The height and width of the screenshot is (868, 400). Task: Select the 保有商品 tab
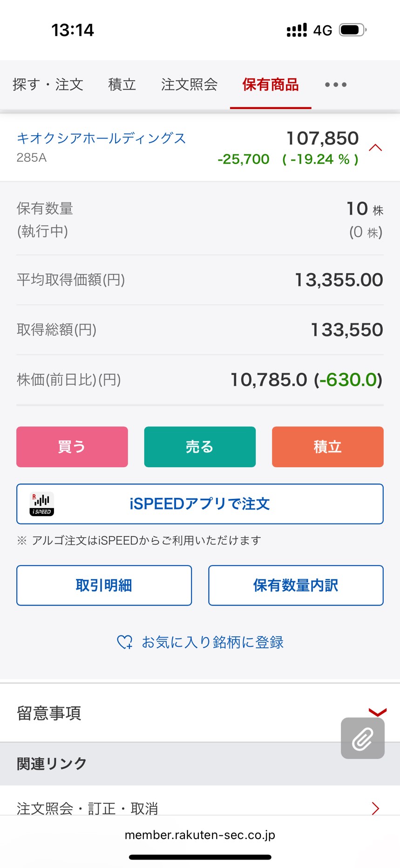[x=271, y=84]
